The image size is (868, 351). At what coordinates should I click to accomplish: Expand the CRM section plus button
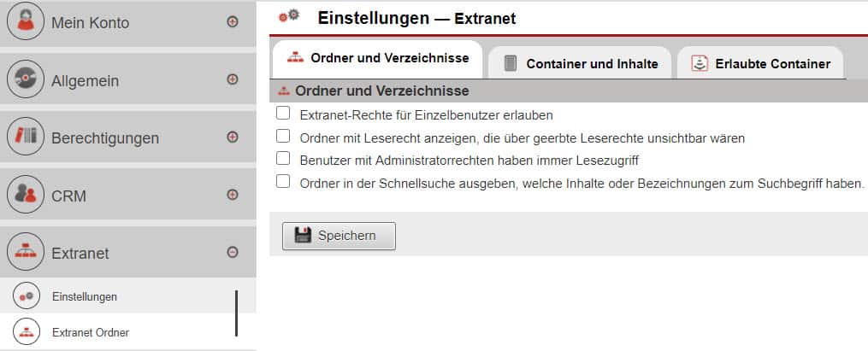pos(233,195)
